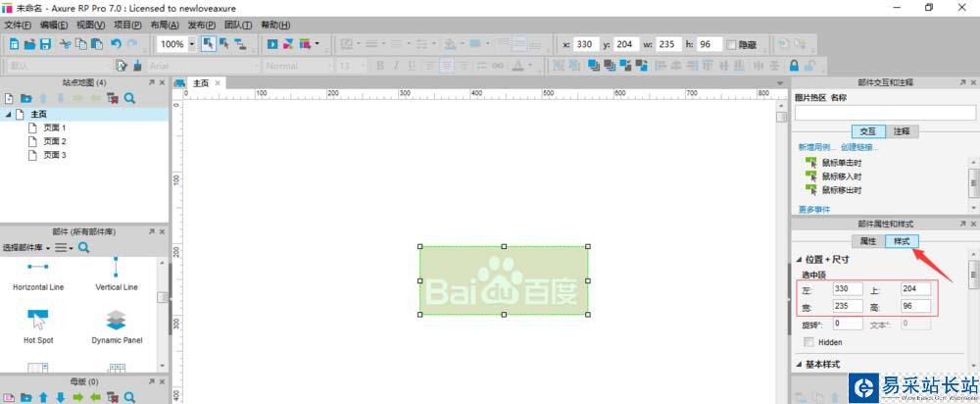Click the Preview play icon
980x404 pixels.
[272, 44]
